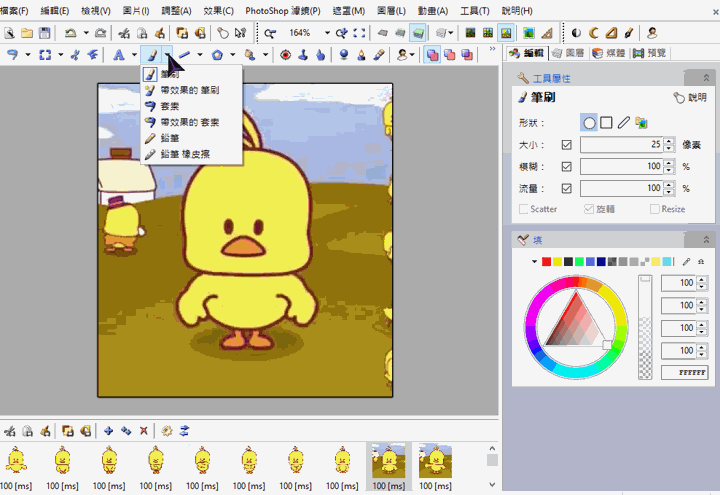
Task: Click the save floppy disk icon
Action: pos(45,33)
